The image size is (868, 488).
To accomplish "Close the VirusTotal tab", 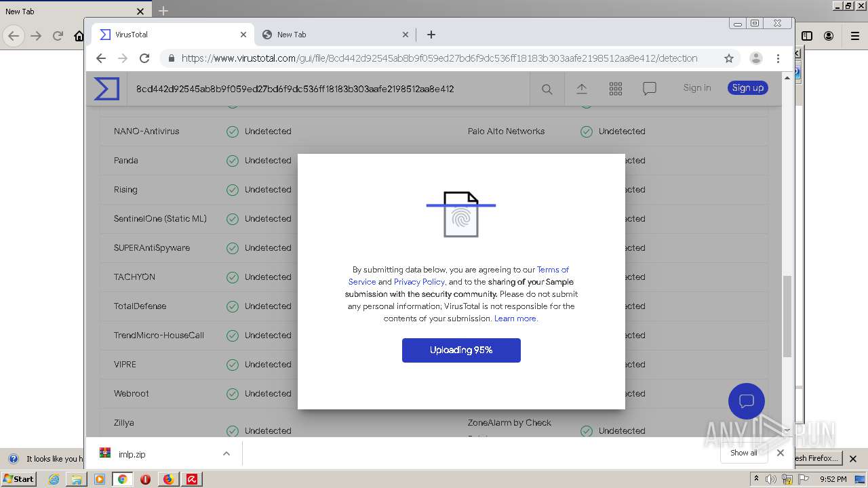I will click(x=243, y=35).
